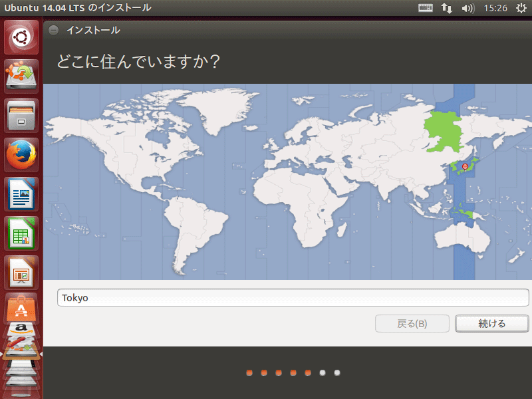The height and width of the screenshot is (399, 532).
Task: Show the clock 15:26 menu
Action: tap(495, 8)
